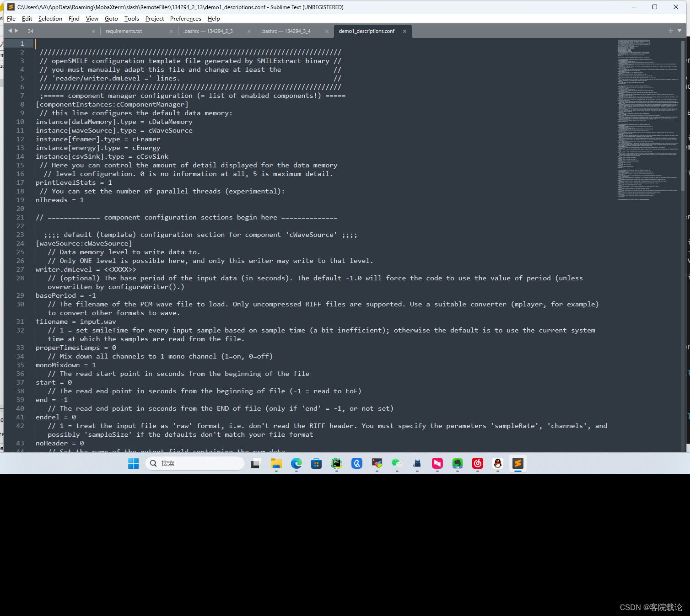Select the tab named 34
The image size is (690, 616).
point(31,31)
